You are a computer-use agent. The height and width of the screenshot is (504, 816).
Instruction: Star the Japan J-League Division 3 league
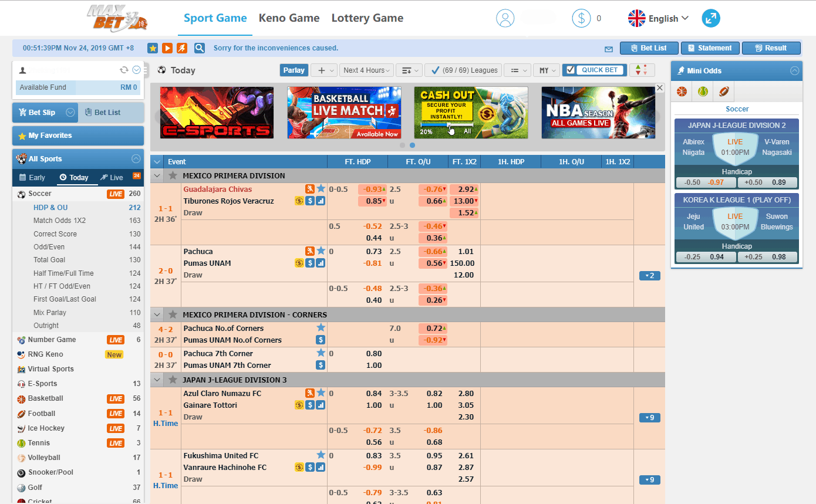click(x=173, y=380)
